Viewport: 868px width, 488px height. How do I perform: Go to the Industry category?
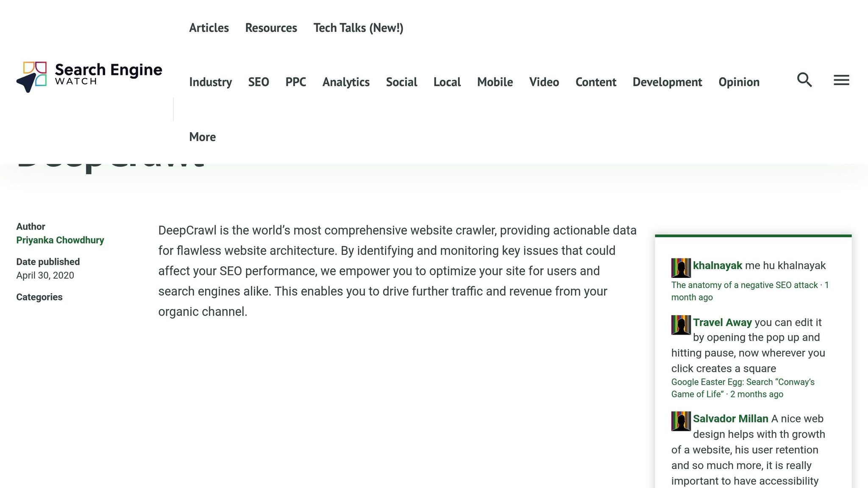click(211, 82)
